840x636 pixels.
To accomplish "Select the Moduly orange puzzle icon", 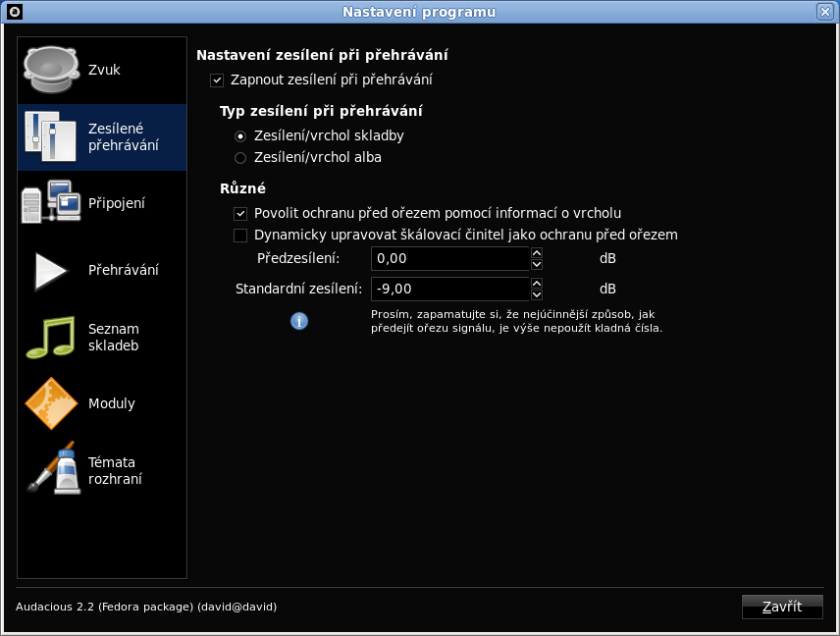I will click(x=51, y=403).
